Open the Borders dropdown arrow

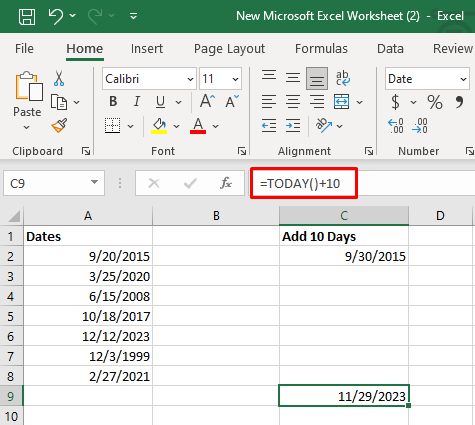point(131,126)
